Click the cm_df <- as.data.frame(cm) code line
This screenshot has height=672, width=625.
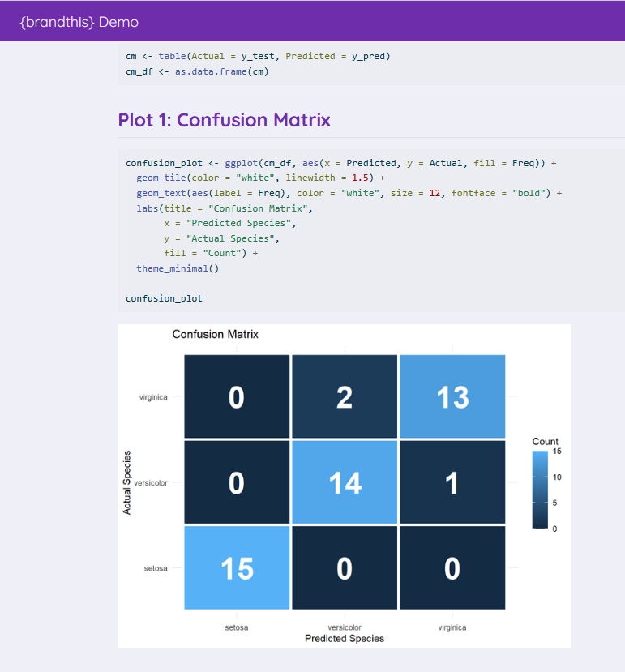197,71
